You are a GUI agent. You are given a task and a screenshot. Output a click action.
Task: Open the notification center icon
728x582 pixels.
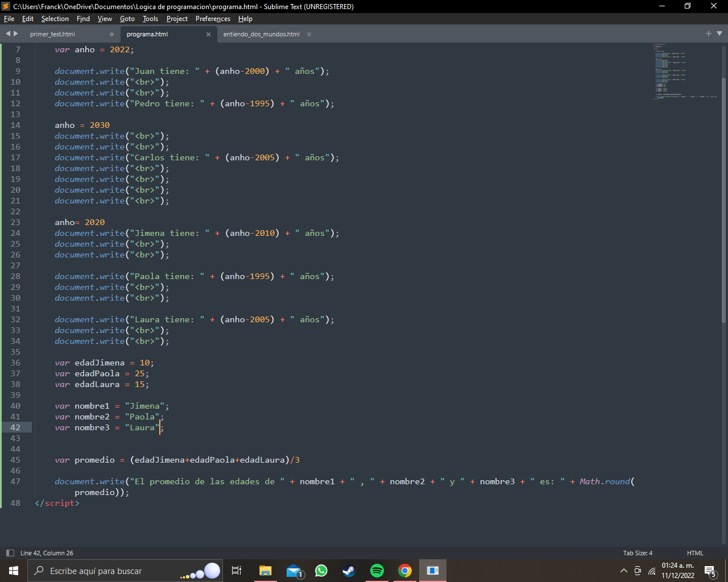tap(710, 571)
